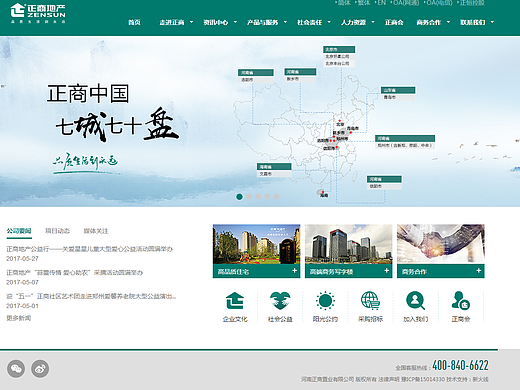The image size is (520, 390).
Task: Click the Zensun 正商地产 logo
Action: coord(38,13)
